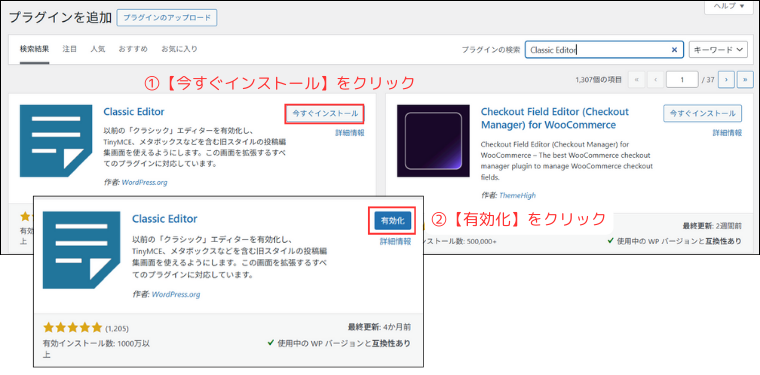Expand the キーワード search type dropdown
The image size is (760, 375).
coord(718,49)
